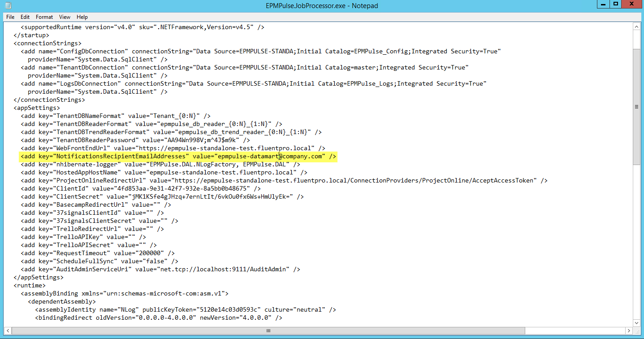Open the Help menu
Image resolution: width=644 pixels, height=339 pixels.
coord(82,17)
